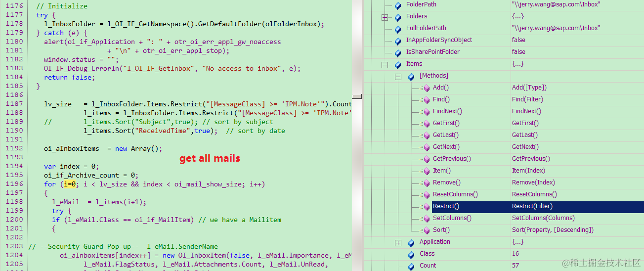
Task: Click the GetFirst() method icon
Action: pos(426,124)
